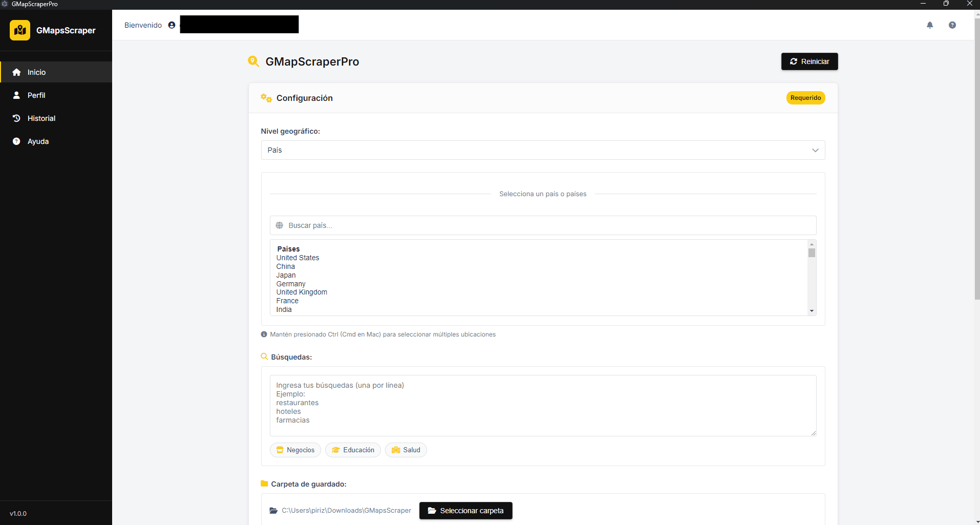Open the notifications bell
980x525 pixels.
[x=930, y=25]
